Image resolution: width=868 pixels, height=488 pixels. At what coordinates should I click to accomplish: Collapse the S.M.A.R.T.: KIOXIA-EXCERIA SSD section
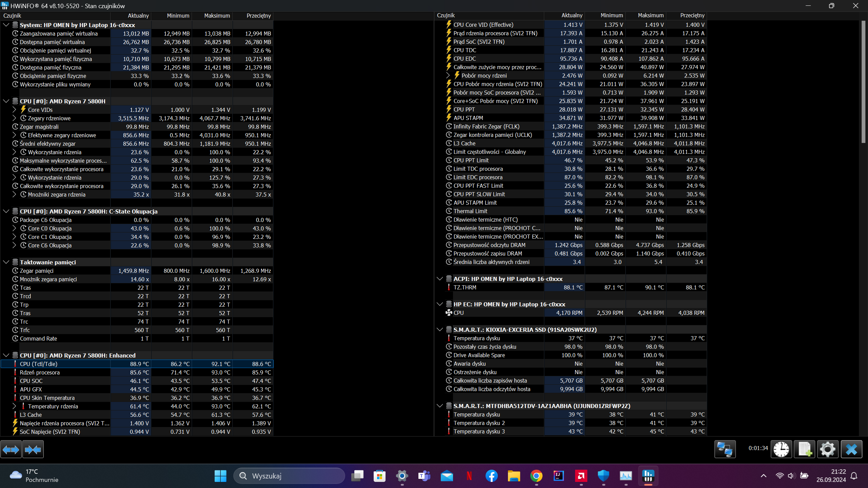coord(440,330)
